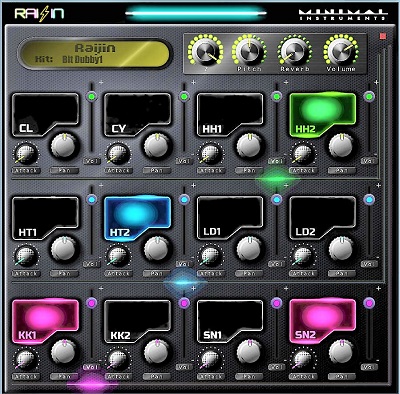This screenshot has height=394, width=400.
Task: Click the Attack knob under LD1
Action: [211, 257]
